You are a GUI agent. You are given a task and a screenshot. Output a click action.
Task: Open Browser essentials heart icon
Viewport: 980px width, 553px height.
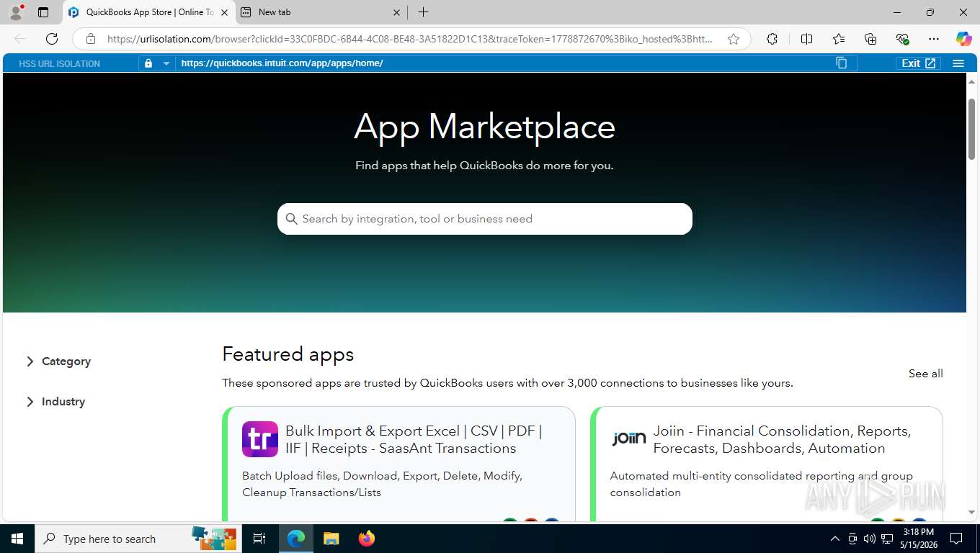pyautogui.click(x=902, y=39)
